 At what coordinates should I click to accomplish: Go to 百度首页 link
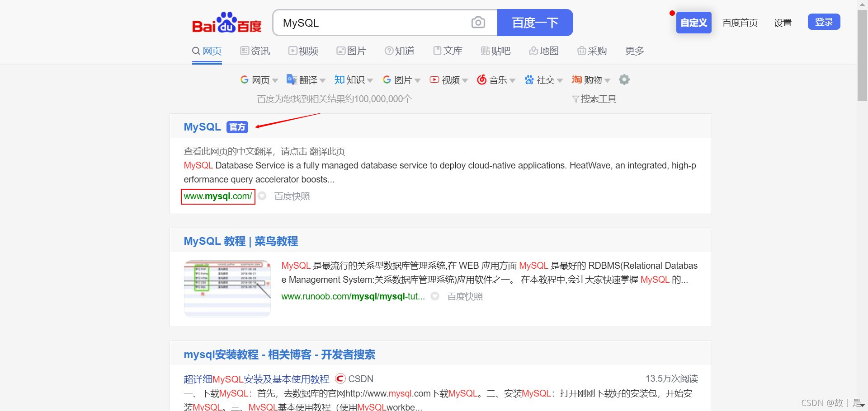740,23
